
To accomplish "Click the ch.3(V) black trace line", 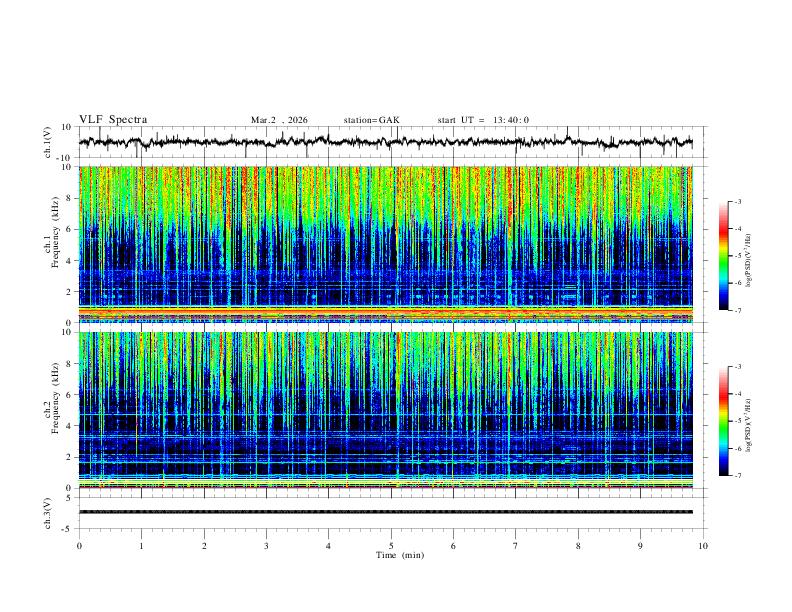I will (386, 512).
